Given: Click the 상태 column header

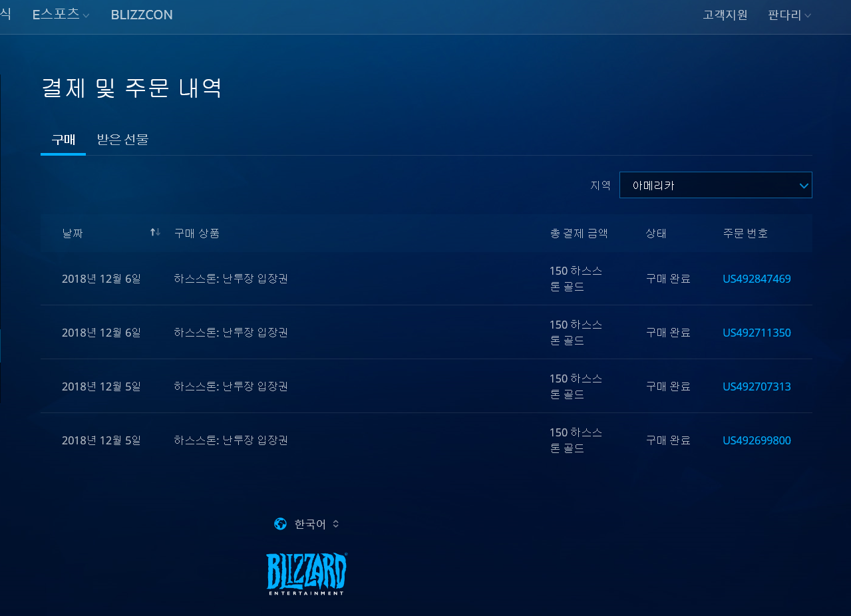Looking at the screenshot, I should pos(656,233).
